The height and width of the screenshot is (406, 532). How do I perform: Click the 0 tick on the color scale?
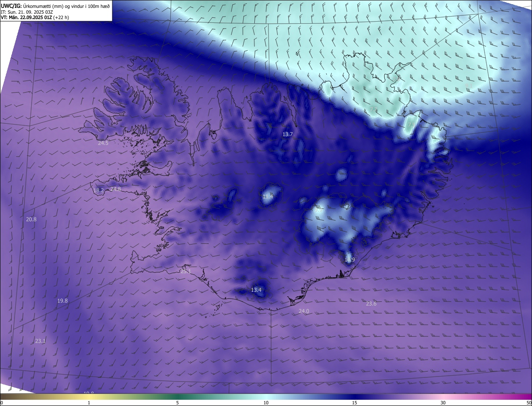[2, 403]
